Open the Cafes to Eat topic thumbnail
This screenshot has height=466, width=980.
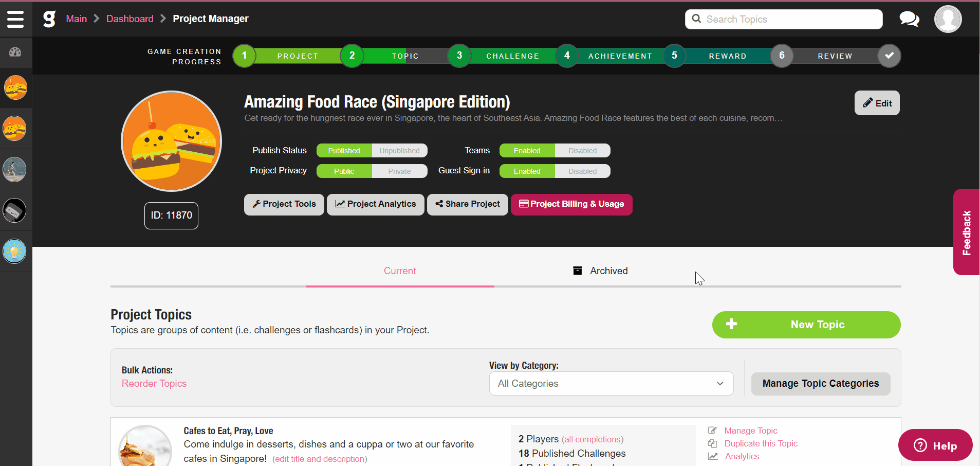pyautogui.click(x=145, y=446)
